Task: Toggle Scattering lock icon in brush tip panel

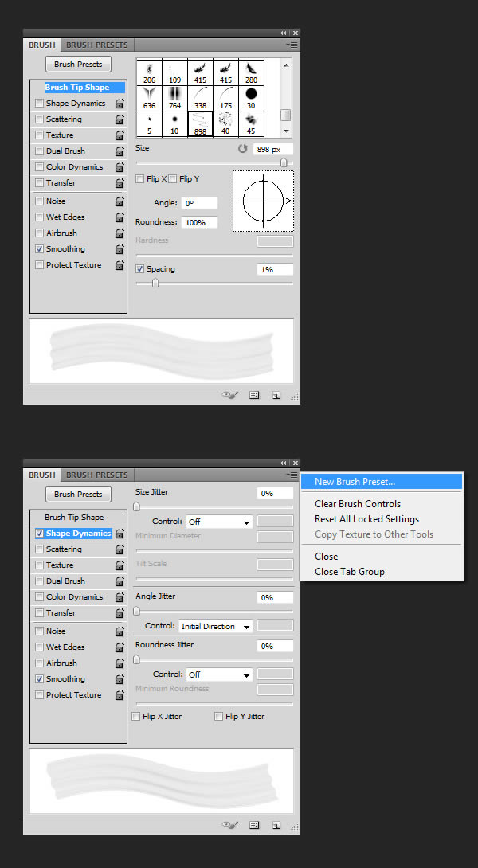Action: pos(119,119)
